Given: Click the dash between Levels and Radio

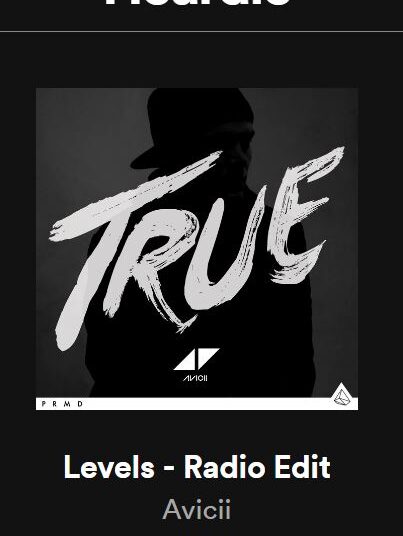Looking at the screenshot, I should pos(169,469).
